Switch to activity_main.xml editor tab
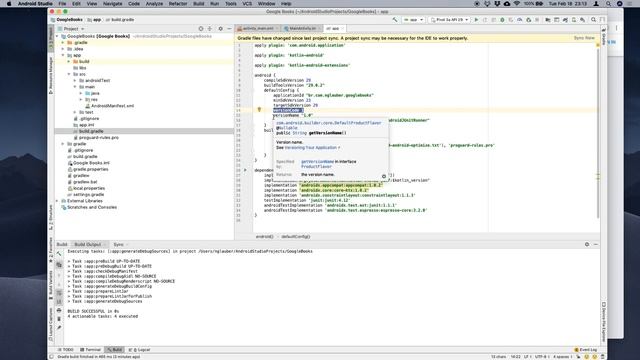This screenshot has width=640, height=360. tap(258, 29)
